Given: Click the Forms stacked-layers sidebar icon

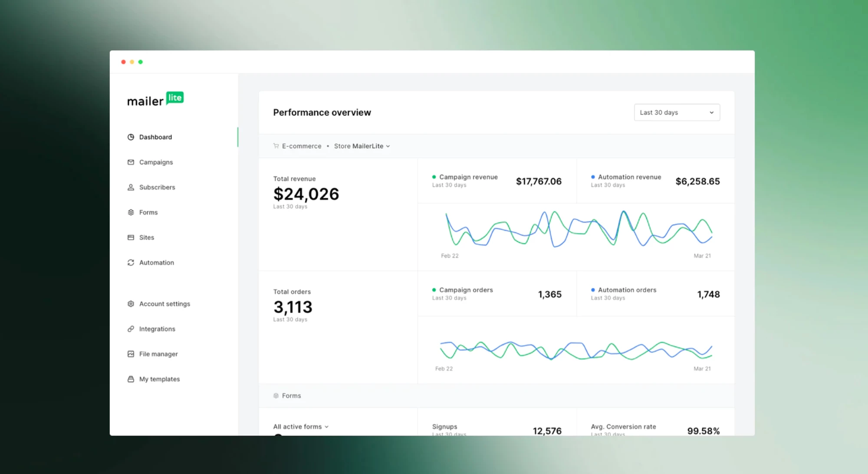Looking at the screenshot, I should (131, 212).
